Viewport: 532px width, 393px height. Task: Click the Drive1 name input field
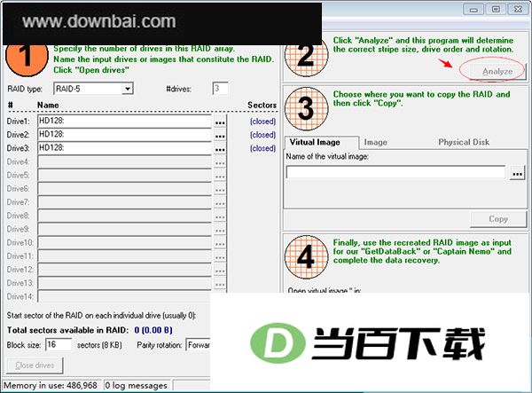click(124, 122)
